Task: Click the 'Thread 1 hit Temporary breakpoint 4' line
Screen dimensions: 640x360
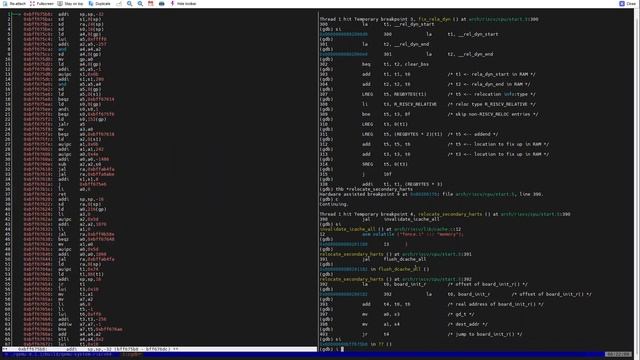Action: (445, 214)
